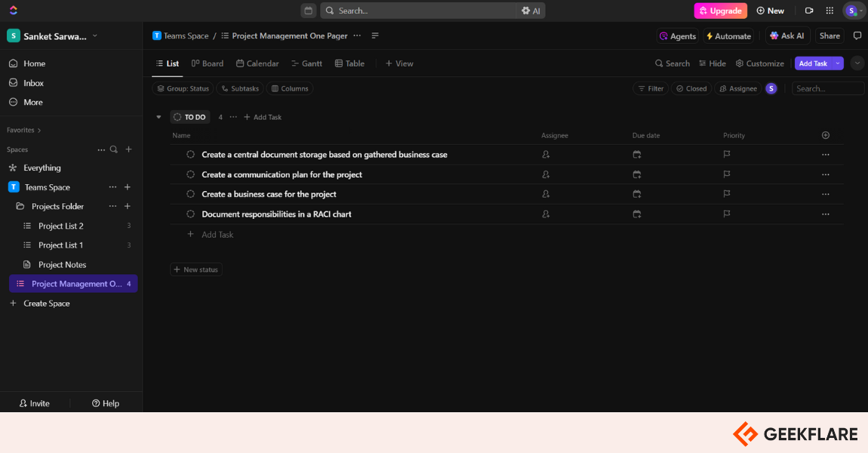
Task: Click the Upgrade button
Action: (720, 11)
